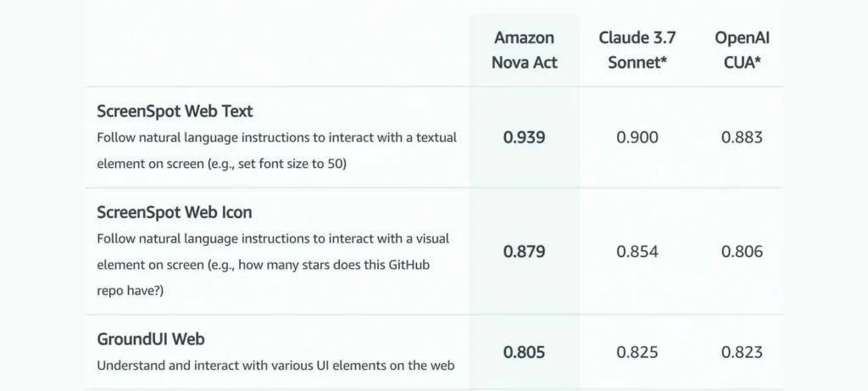Click the Amazon Nova Act column header
The height and width of the screenshot is (391, 868).
524,50
